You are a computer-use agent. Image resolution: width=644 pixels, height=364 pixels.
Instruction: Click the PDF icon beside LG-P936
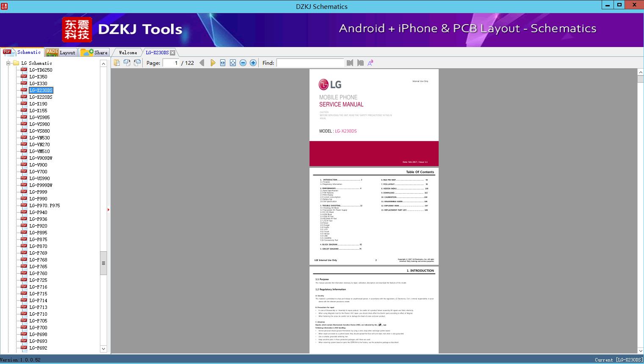point(24,219)
